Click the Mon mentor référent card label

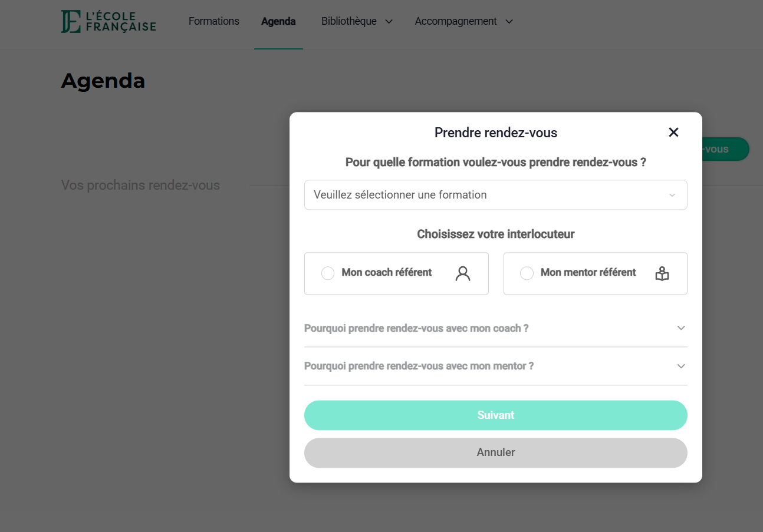tap(588, 272)
